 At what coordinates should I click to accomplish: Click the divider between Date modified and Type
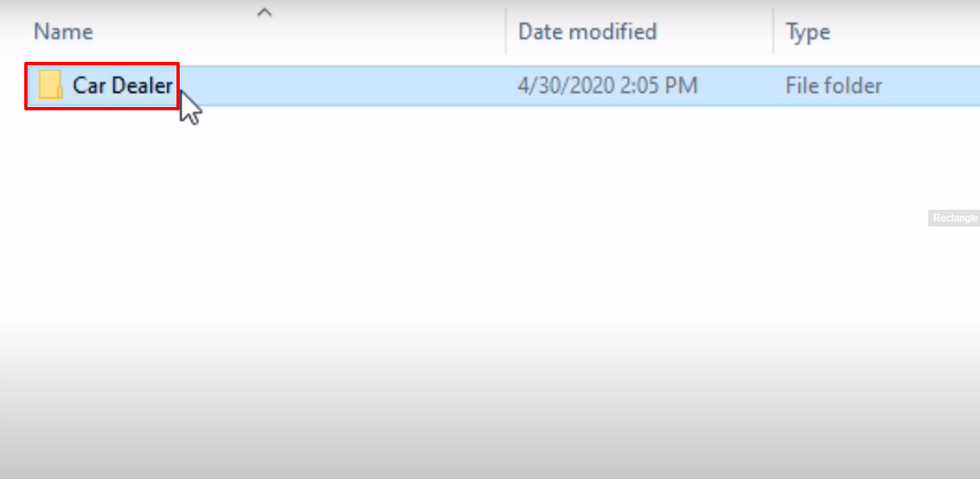click(x=773, y=31)
